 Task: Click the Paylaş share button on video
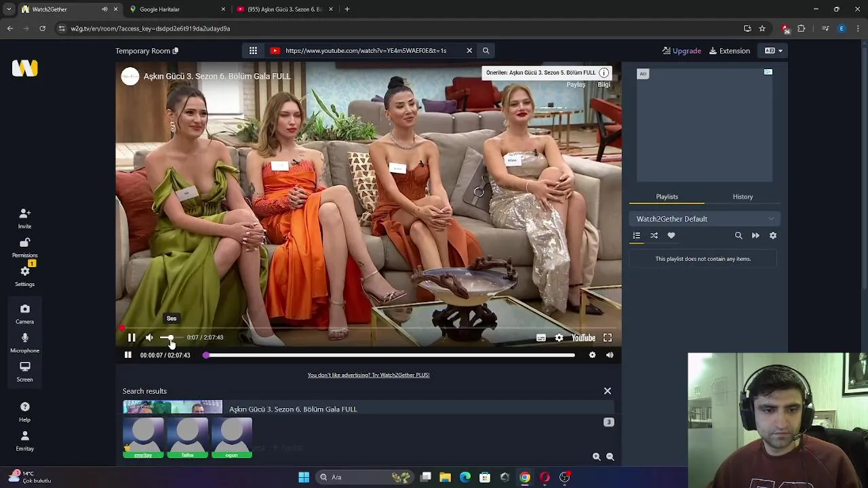(576, 85)
